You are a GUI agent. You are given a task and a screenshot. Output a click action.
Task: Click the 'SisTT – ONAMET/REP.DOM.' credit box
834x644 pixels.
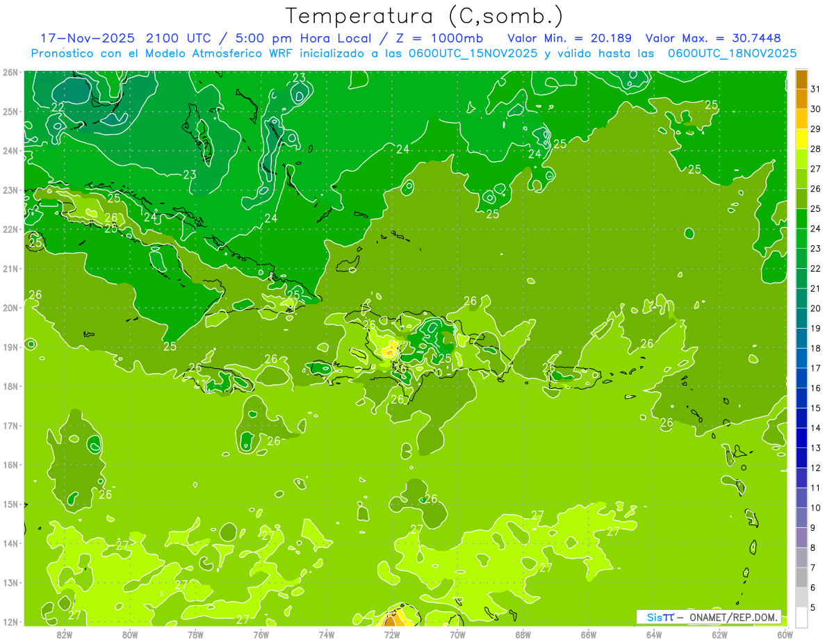click(x=709, y=617)
